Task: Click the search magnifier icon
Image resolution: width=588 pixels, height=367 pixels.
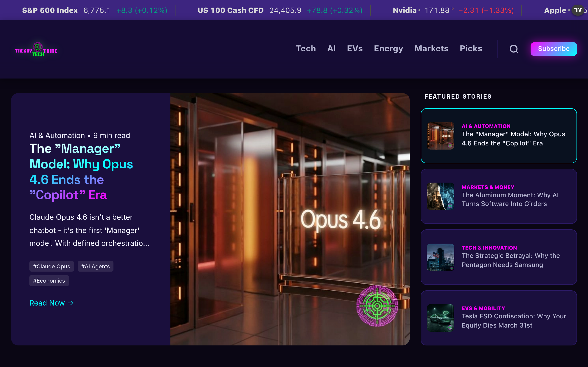Action: [514, 49]
